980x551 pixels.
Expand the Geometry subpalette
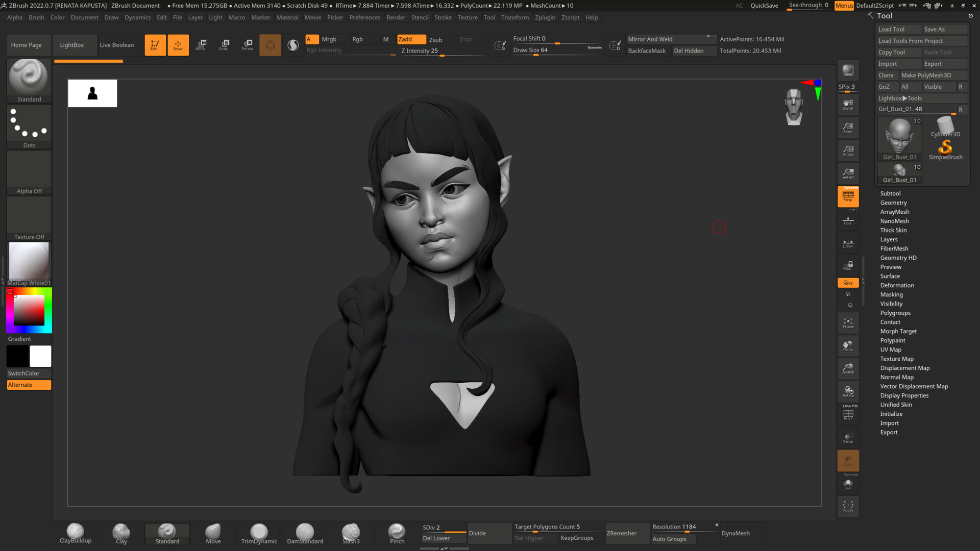tap(893, 203)
